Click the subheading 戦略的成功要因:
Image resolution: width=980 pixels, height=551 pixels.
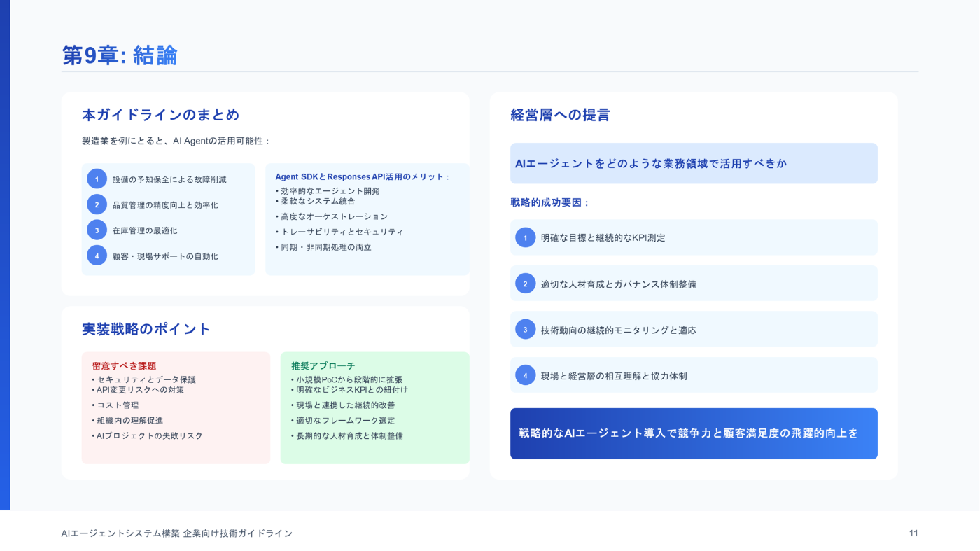pyautogui.click(x=550, y=202)
